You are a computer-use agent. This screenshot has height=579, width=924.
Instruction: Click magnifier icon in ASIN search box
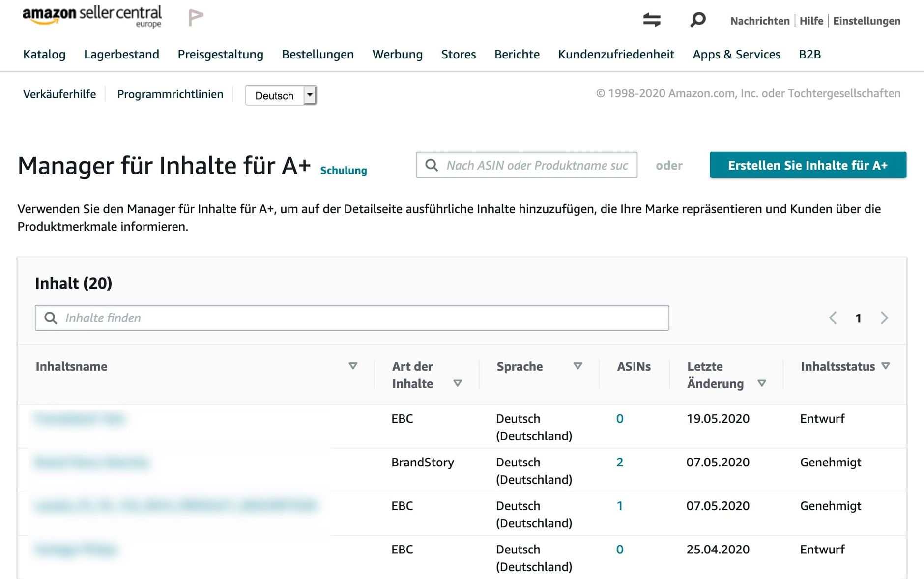pos(432,165)
